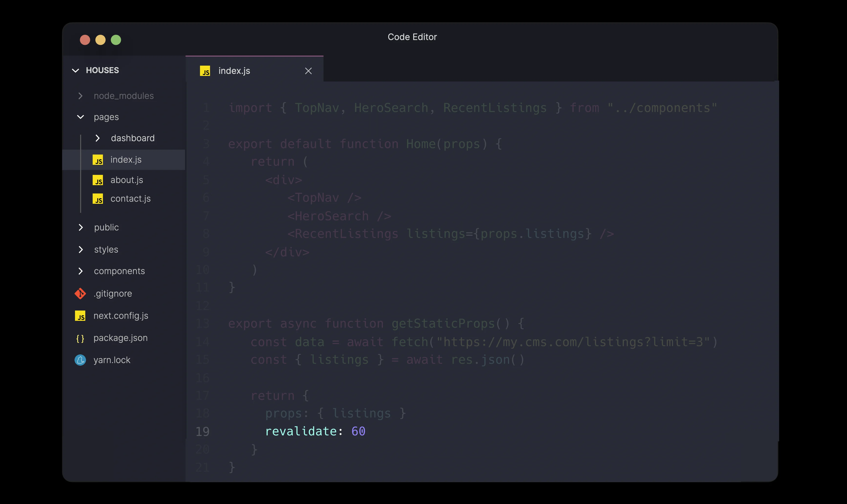Image resolution: width=847 pixels, height=504 pixels.
Task: Click the git icon beside .gitignore
Action: click(80, 293)
